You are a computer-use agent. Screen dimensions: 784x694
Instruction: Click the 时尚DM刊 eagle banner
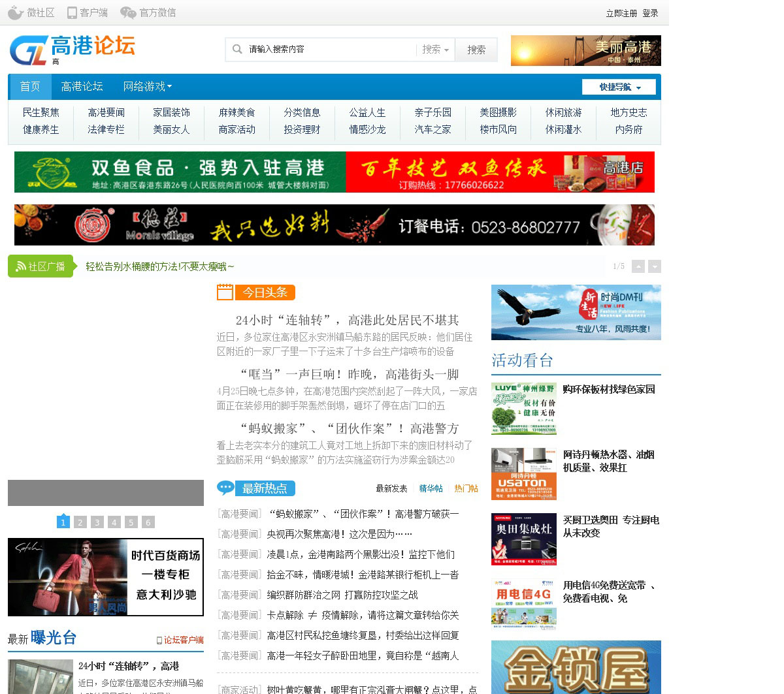point(576,312)
